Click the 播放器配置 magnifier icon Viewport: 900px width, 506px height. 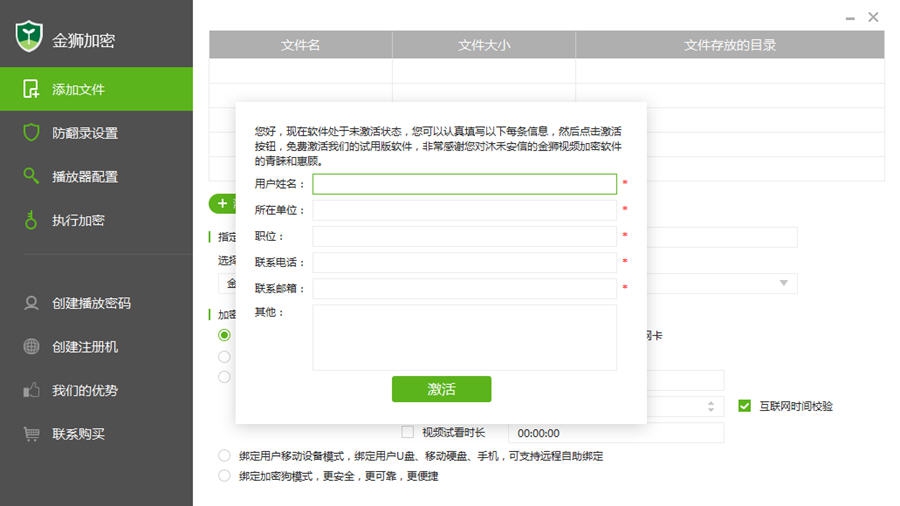[31, 176]
